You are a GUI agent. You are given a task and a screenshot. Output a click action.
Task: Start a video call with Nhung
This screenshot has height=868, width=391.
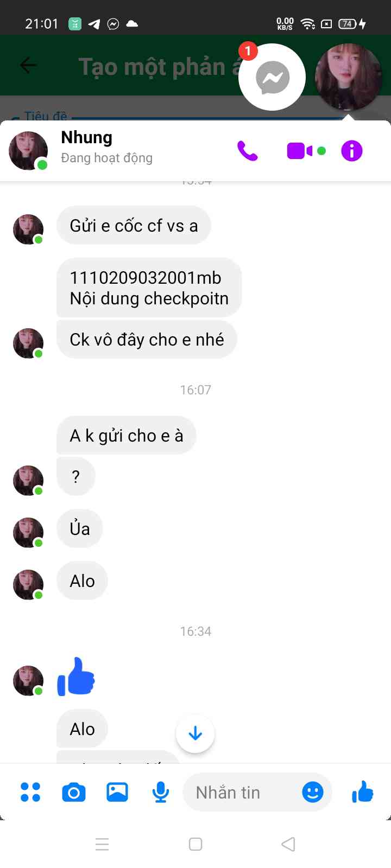point(300,151)
